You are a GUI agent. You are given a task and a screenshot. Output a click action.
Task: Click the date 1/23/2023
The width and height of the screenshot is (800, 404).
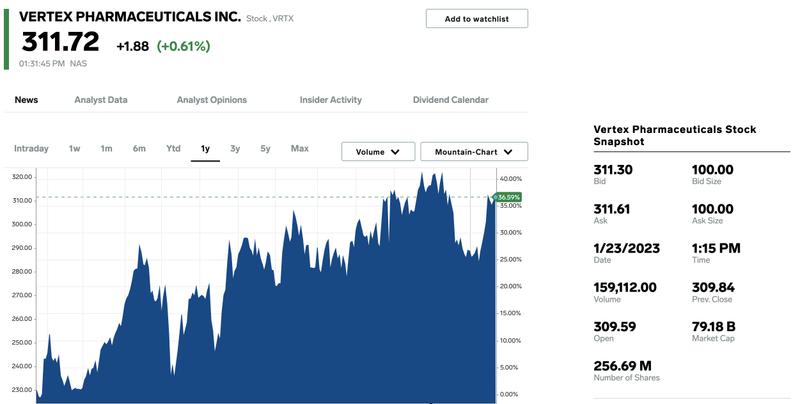627,248
